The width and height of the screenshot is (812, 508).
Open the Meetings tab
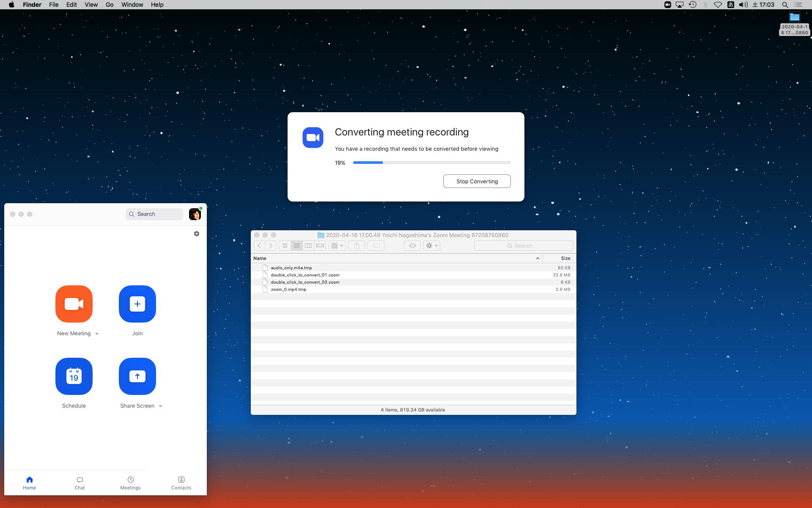130,483
